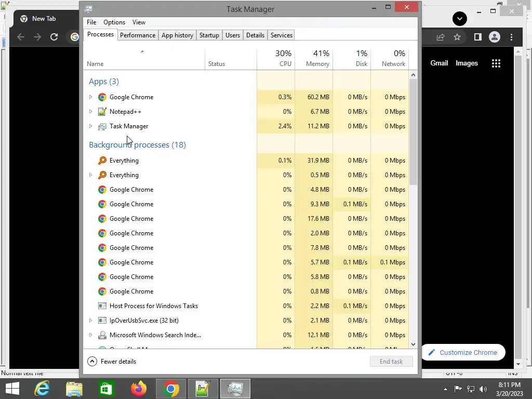The width and height of the screenshot is (532, 399).
Task: Expand the second Everything background process
Action: 90,175
